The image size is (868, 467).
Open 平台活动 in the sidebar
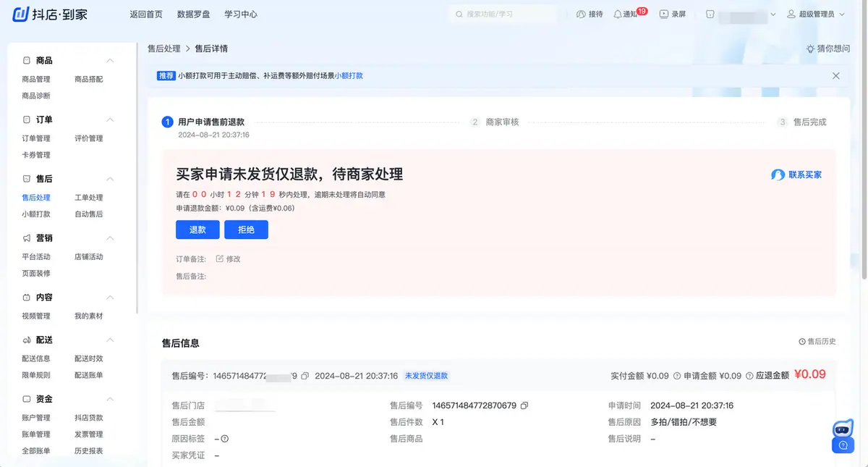36,257
